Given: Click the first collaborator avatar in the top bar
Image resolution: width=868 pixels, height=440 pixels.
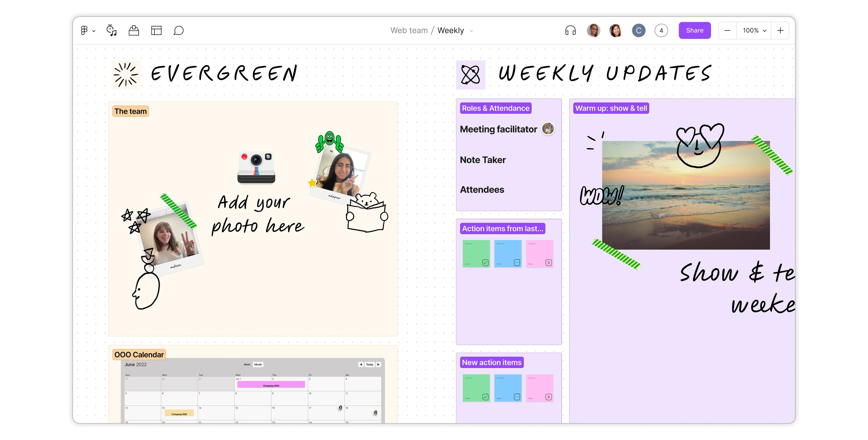Looking at the screenshot, I should pyautogui.click(x=594, y=30).
